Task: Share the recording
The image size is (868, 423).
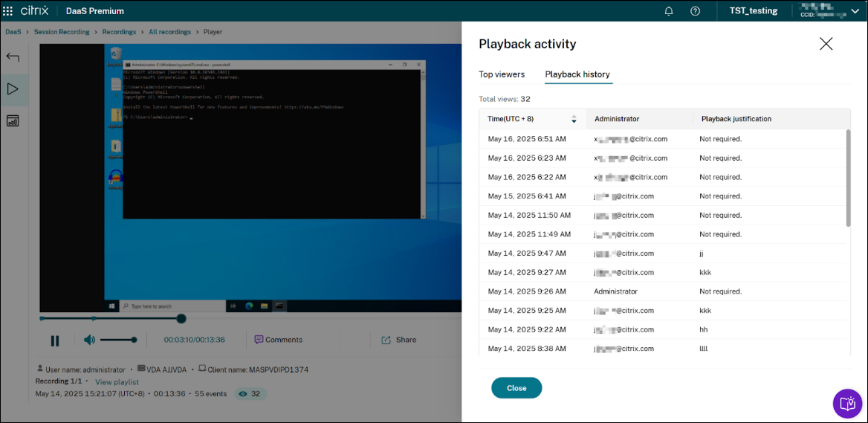Action: [398, 340]
